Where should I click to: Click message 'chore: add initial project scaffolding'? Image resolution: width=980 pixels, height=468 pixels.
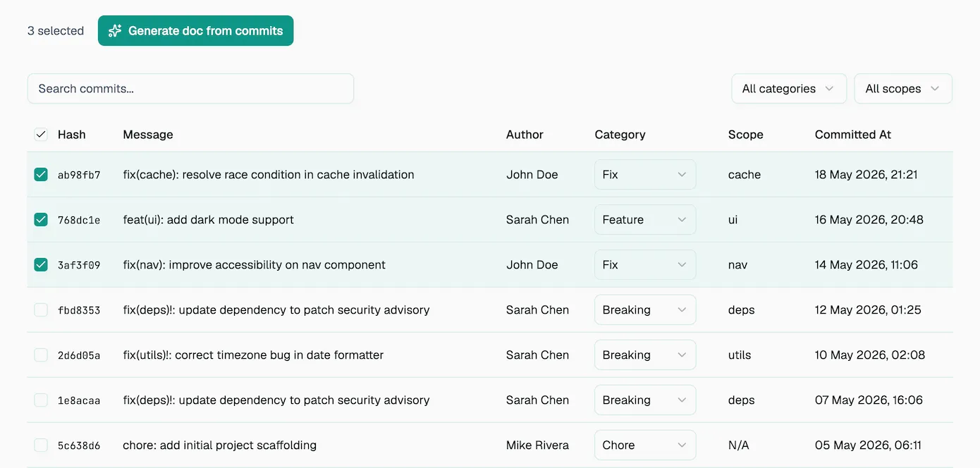pos(219,445)
